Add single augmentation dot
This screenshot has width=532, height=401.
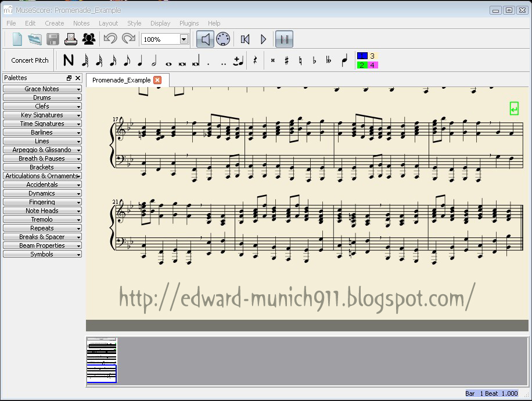pyautogui.click(x=209, y=63)
